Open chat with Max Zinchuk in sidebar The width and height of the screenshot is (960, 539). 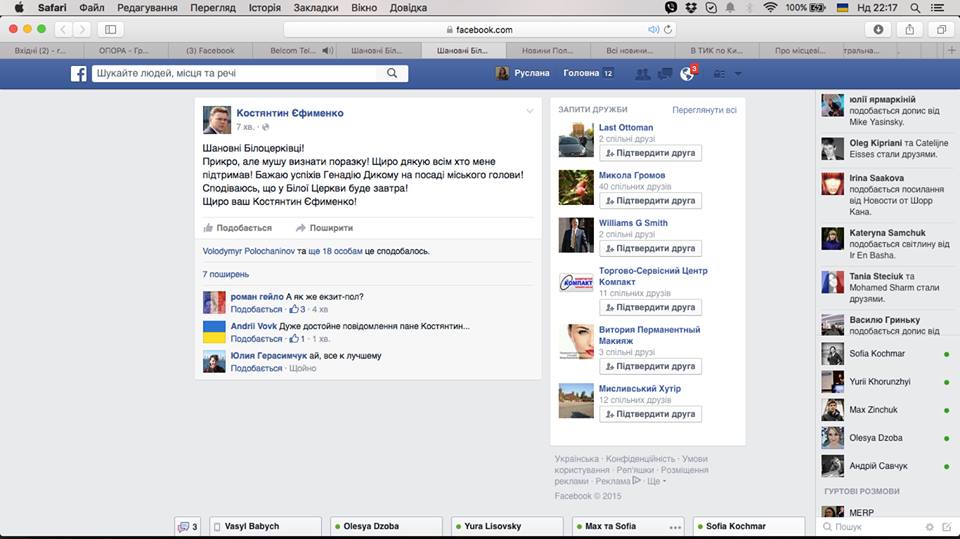[x=886, y=410]
